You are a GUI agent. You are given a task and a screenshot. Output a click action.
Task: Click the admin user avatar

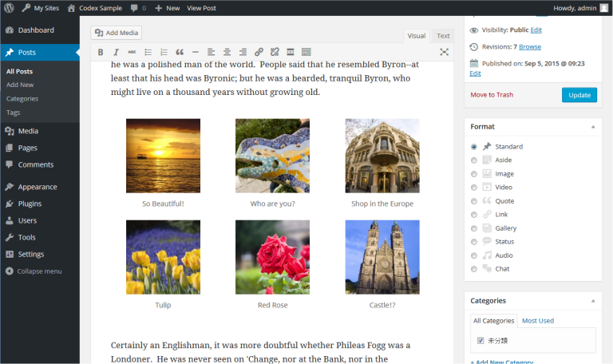pos(604,8)
